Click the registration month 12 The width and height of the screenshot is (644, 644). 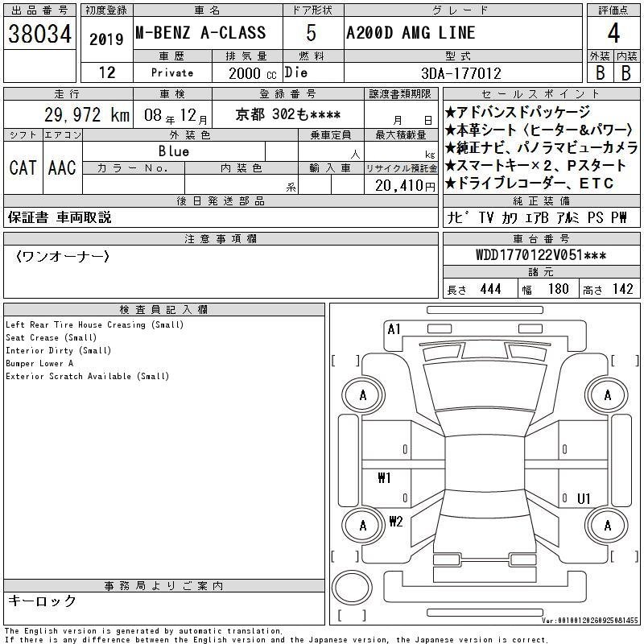coord(107,72)
